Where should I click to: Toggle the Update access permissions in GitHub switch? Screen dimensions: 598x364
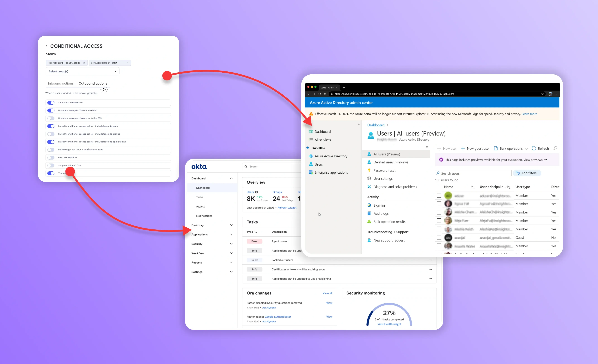51,110
